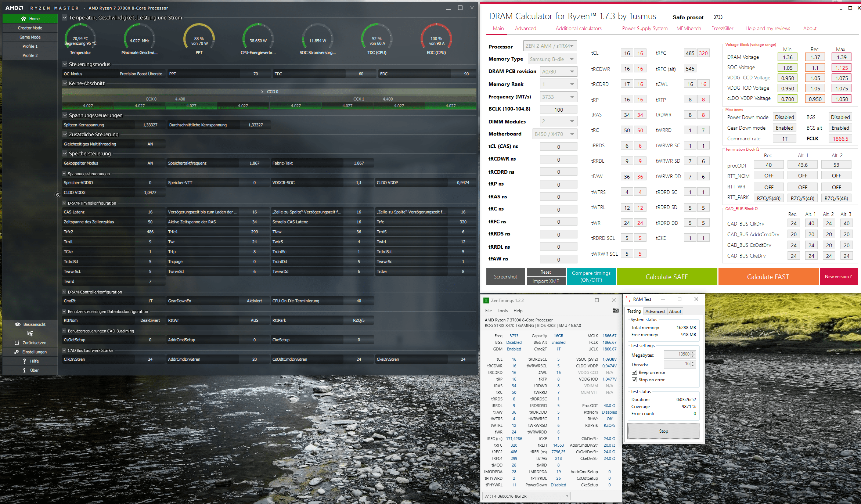Click the BCLK (100-104.8) input field
The height and width of the screenshot is (504, 861).
click(558, 109)
